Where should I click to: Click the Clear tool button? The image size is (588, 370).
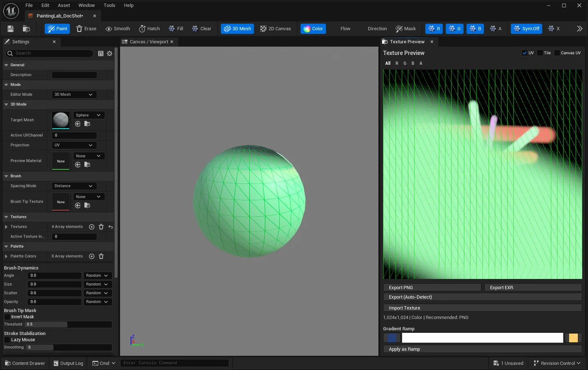(201, 29)
